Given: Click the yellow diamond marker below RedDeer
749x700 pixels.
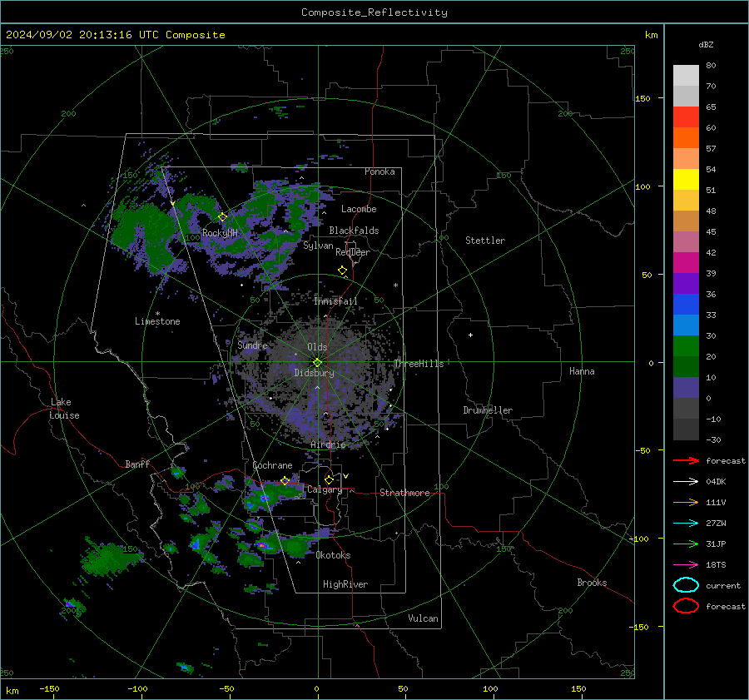Looking at the screenshot, I should point(342,271).
